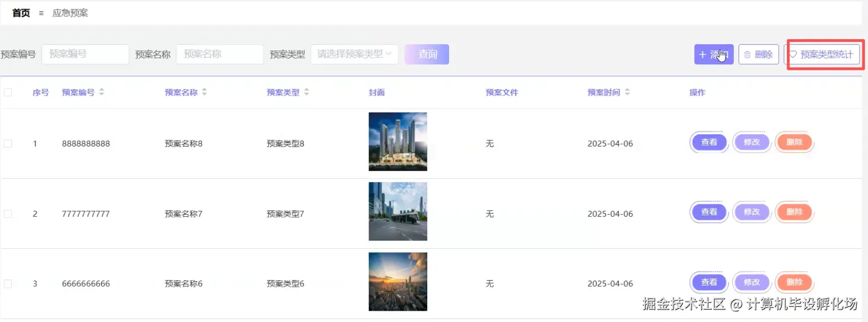Click the sort icon next to 预案类型 header
868x322 pixels.
306,92
